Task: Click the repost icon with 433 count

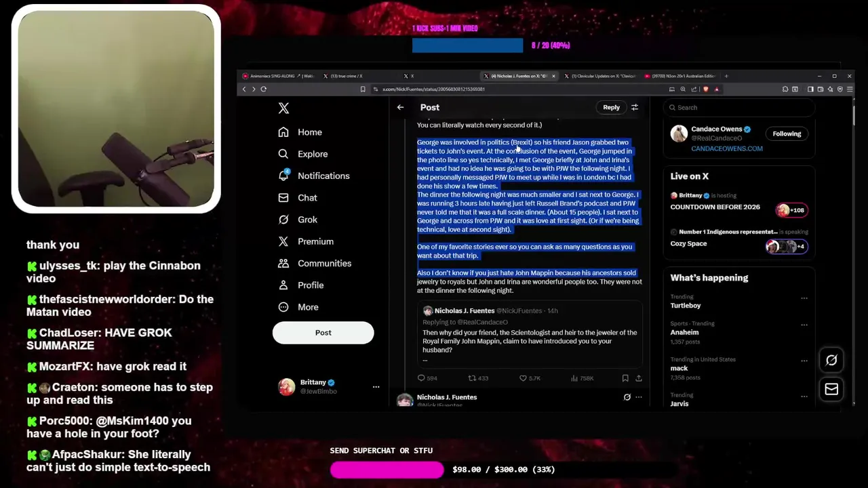Action: (x=472, y=378)
